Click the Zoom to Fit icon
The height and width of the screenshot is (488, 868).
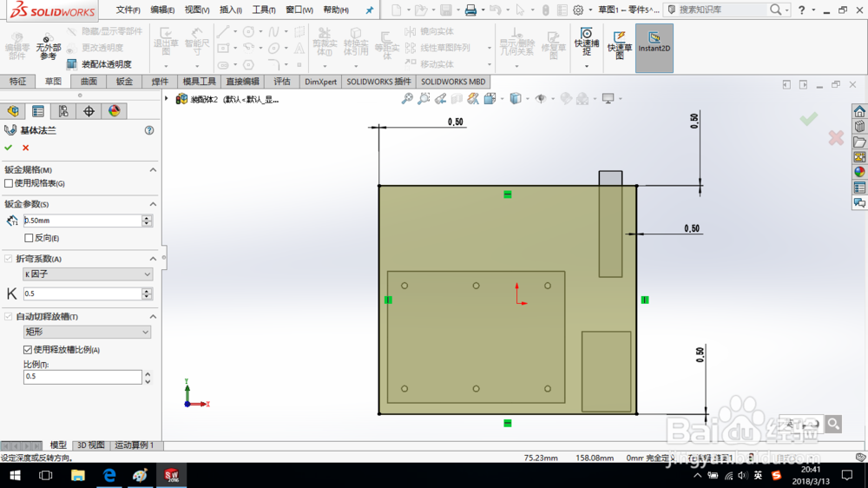click(407, 99)
